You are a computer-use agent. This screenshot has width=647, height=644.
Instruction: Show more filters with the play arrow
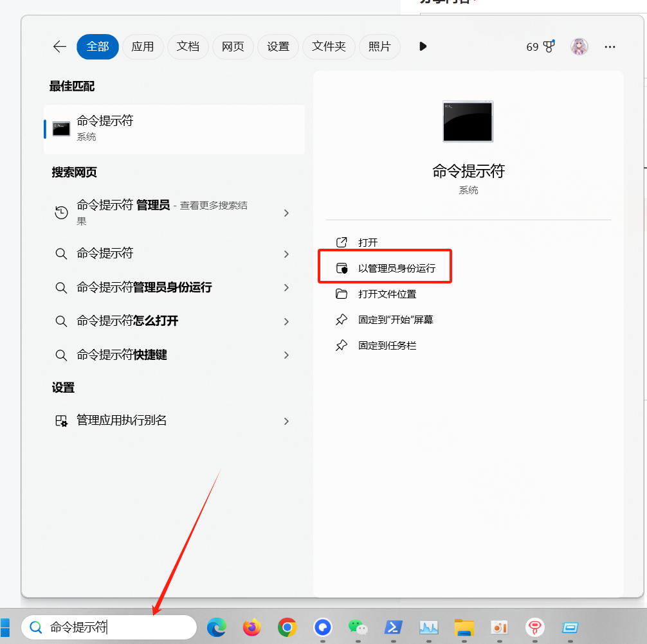click(423, 46)
